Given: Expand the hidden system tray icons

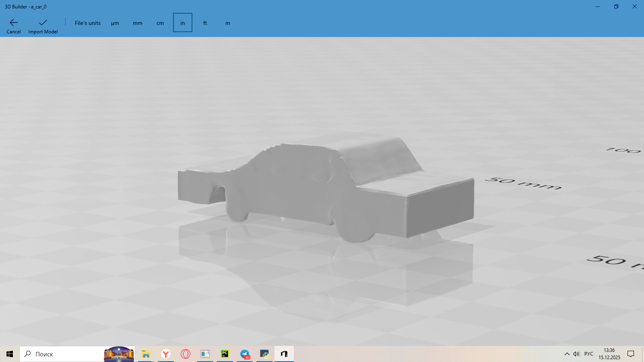Looking at the screenshot, I should [x=567, y=354].
